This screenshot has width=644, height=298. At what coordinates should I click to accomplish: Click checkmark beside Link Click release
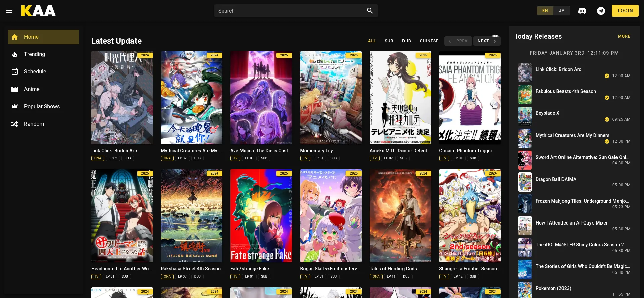pyautogui.click(x=607, y=76)
